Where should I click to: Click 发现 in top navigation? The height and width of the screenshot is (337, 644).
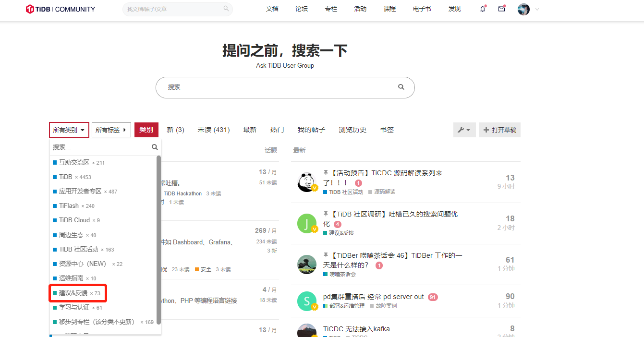(454, 9)
